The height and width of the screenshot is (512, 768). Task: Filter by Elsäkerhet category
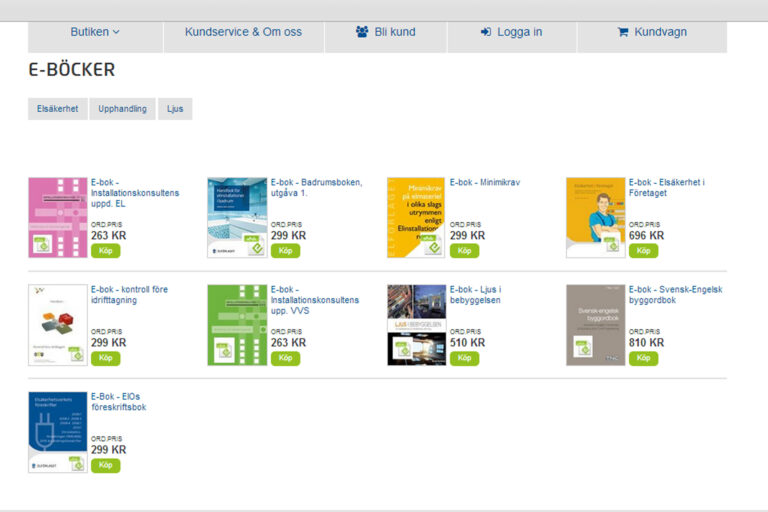pyautogui.click(x=57, y=109)
